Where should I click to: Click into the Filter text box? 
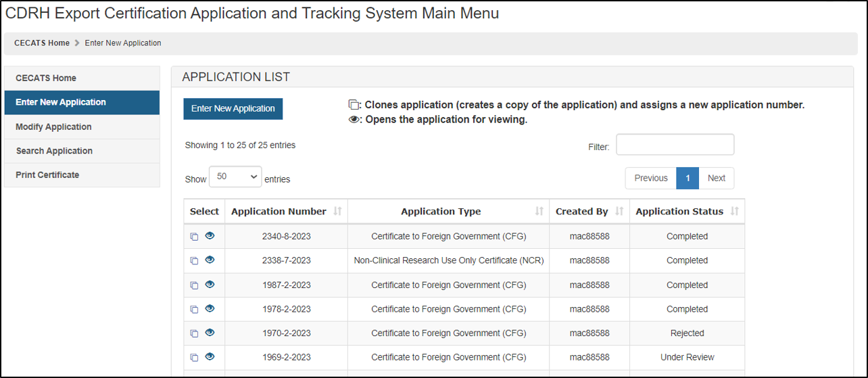pos(674,145)
